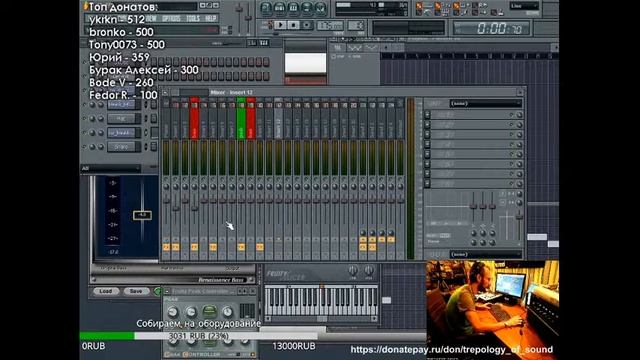Click the green Peak Controller center button
Image resolution: width=640 pixels, height=360 pixels.
(x=209, y=312)
